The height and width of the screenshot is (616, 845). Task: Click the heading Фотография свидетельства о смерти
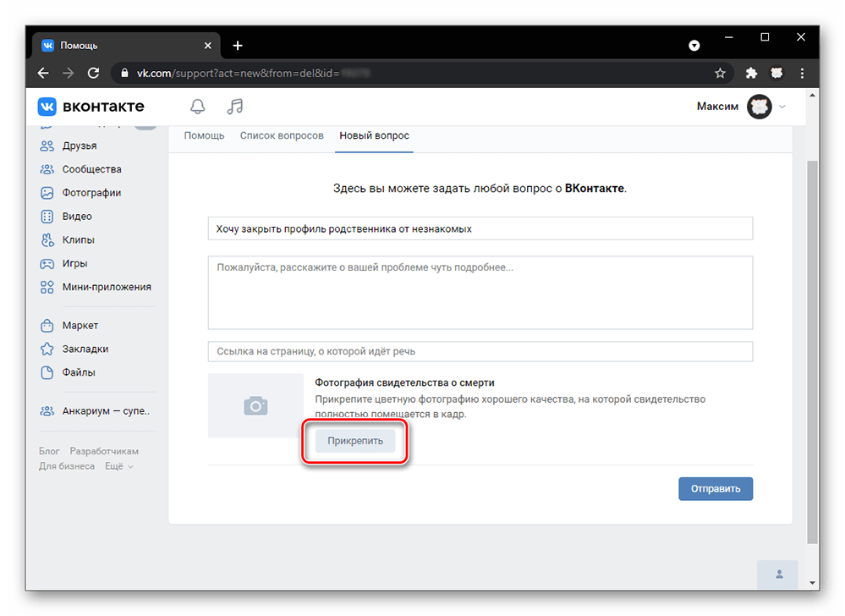(404, 382)
